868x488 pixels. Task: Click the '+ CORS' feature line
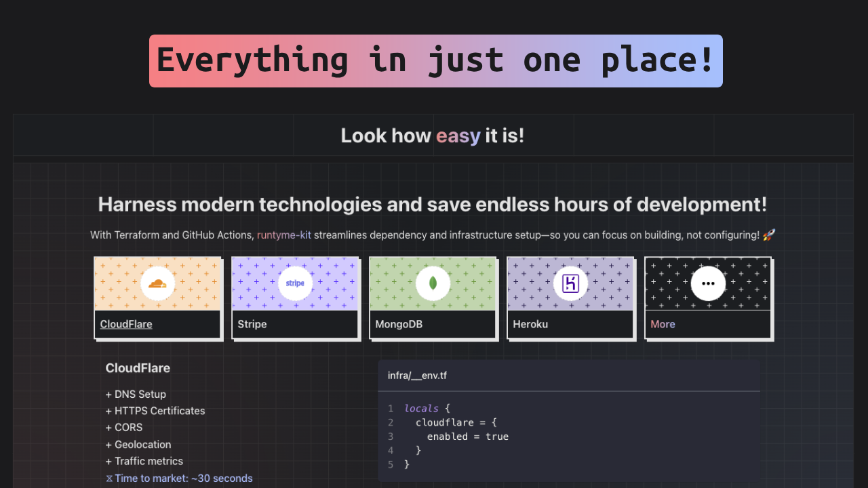tap(124, 427)
